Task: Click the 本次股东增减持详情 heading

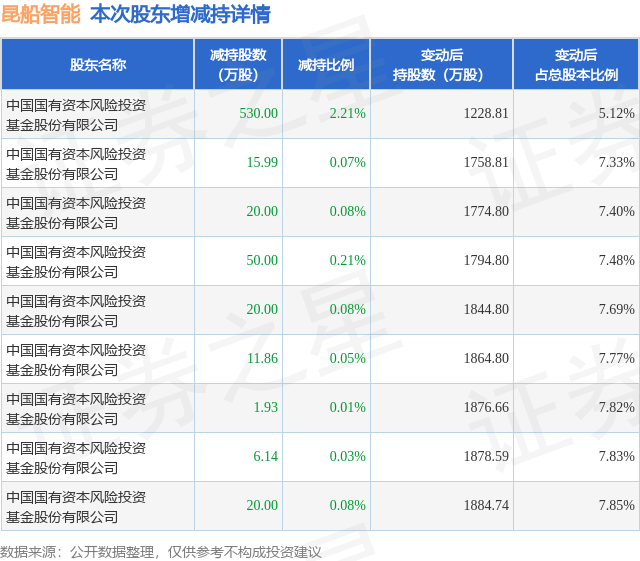Action: point(180,14)
